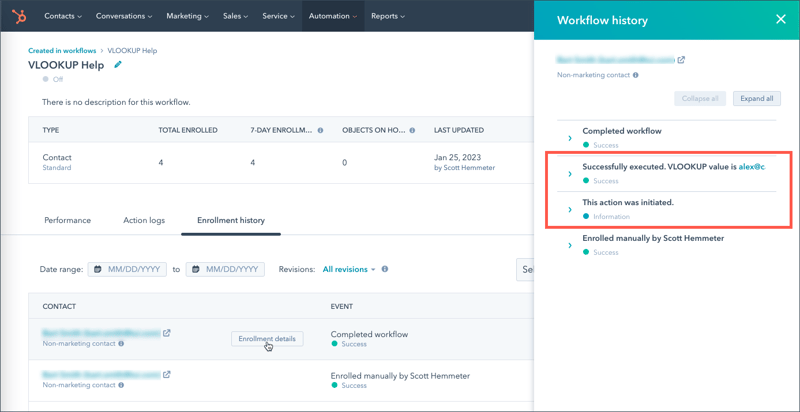Expand the Completed workflow history entry
This screenshot has height=412, width=800.
tap(570, 138)
